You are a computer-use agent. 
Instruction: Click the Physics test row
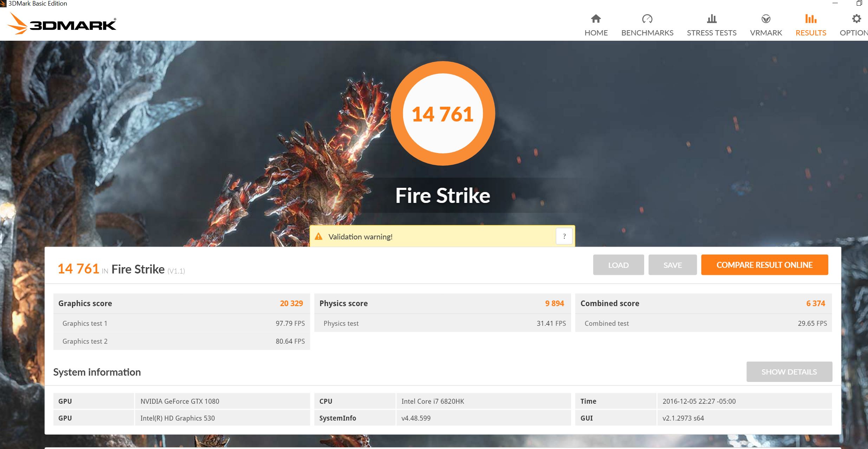[443, 323]
